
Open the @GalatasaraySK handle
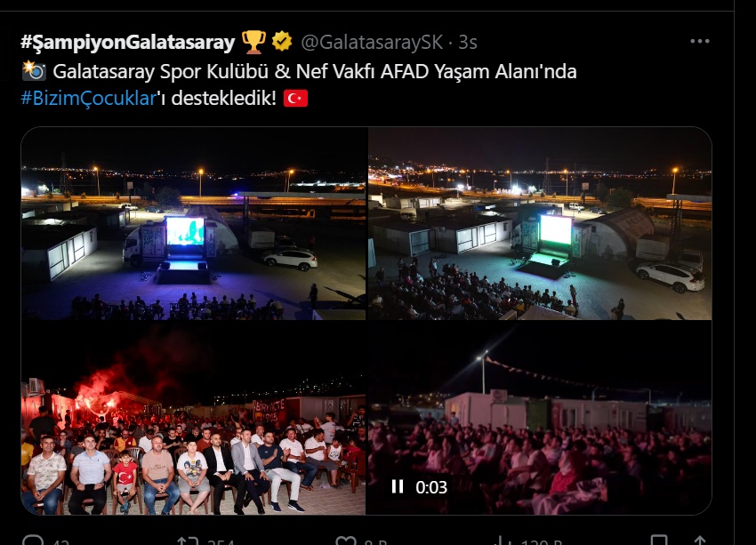[x=372, y=43]
